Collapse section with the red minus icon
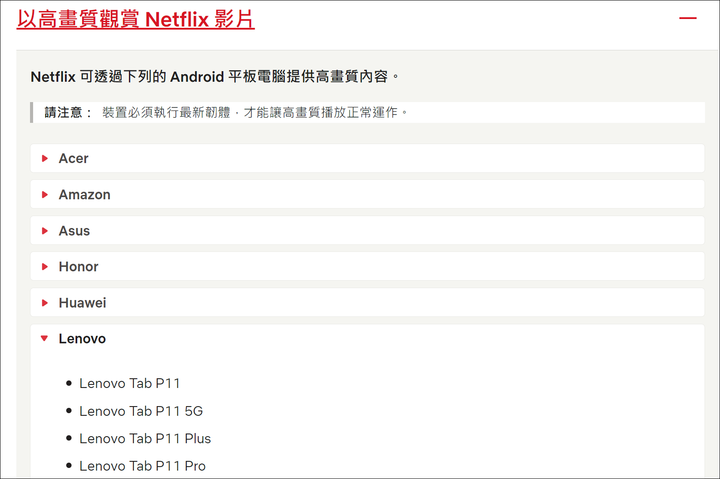Screen dimensions: 720x479 point(687,18)
